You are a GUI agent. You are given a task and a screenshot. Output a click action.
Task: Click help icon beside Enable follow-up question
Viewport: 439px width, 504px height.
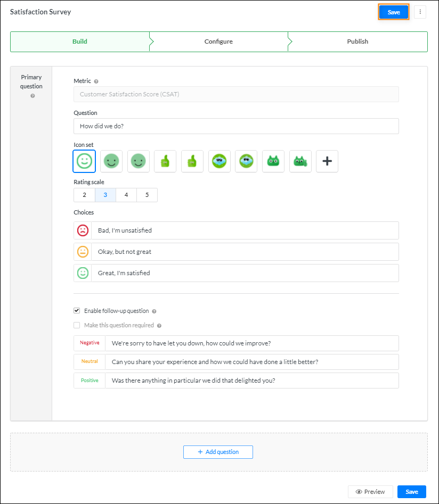tap(154, 311)
